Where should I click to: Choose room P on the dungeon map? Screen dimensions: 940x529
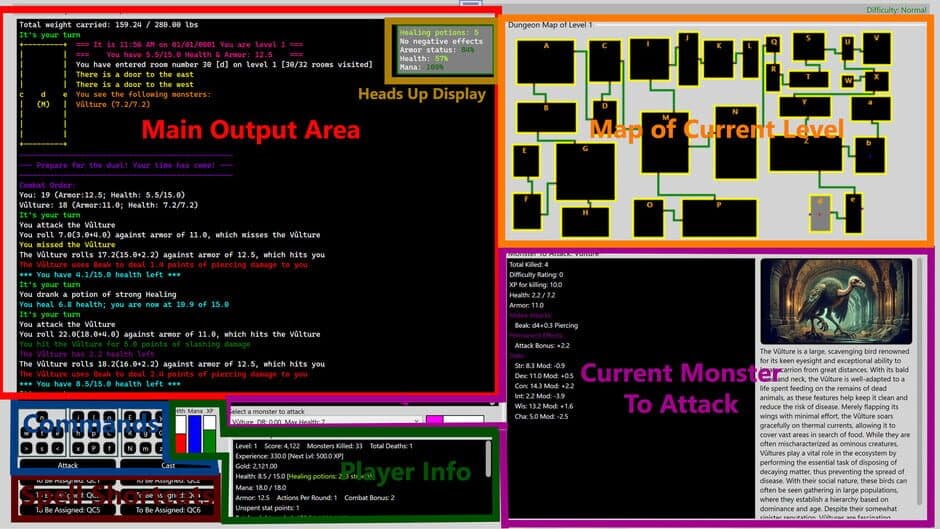pos(719,218)
